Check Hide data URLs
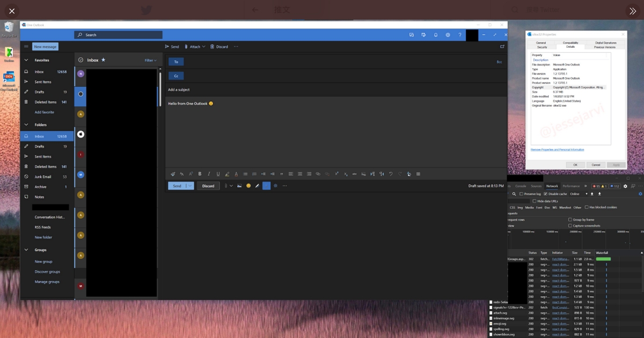This screenshot has width=644, height=338. point(535,201)
